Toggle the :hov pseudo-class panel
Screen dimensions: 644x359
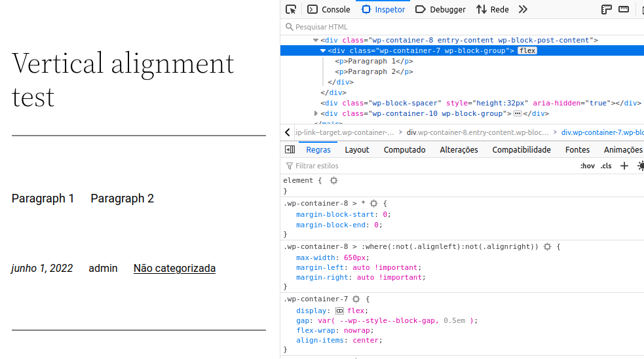(587, 166)
